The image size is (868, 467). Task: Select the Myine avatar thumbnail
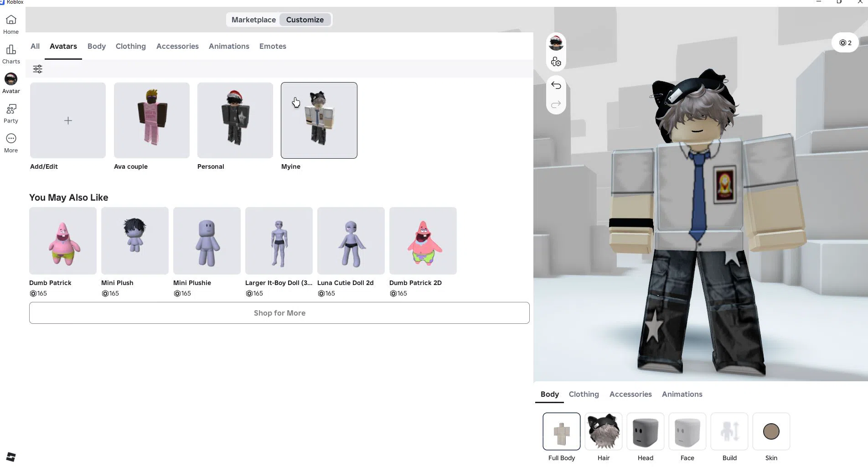point(319,120)
